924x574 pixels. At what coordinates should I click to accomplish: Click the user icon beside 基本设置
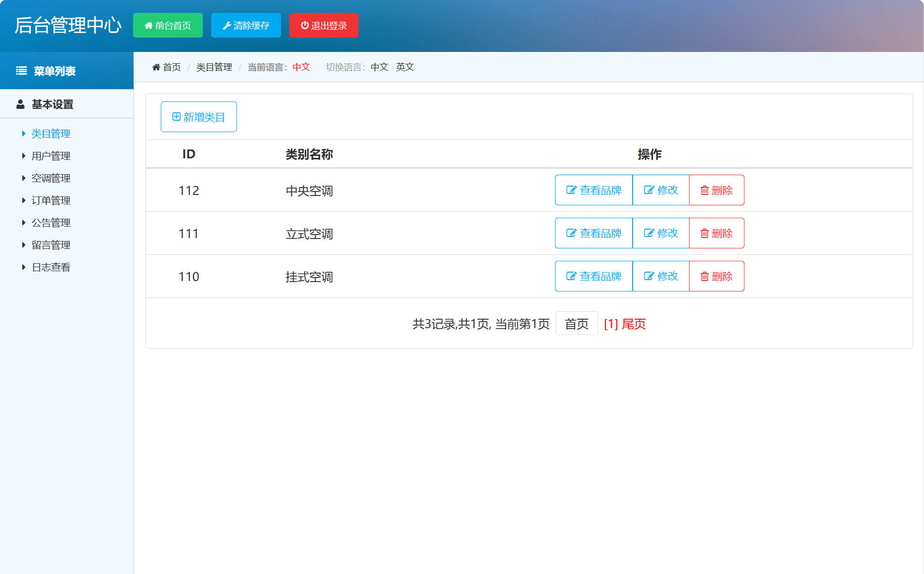20,104
